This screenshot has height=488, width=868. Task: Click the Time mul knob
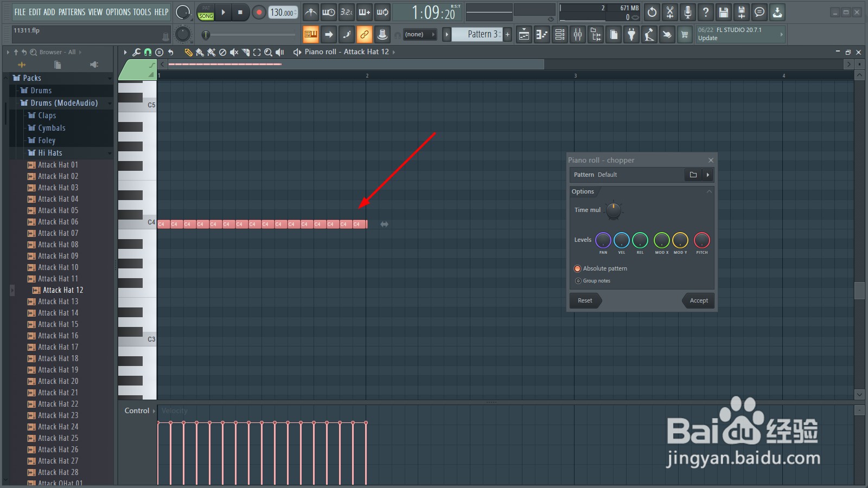point(613,210)
